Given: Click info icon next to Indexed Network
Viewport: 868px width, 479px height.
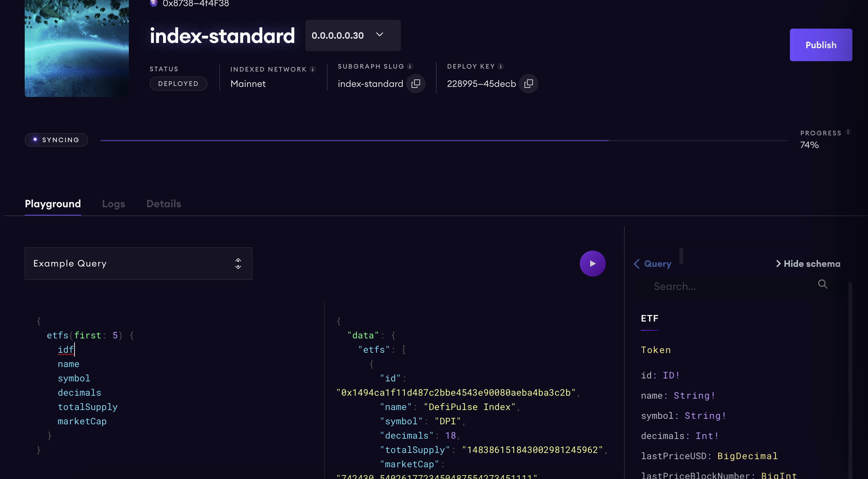Looking at the screenshot, I should [313, 69].
